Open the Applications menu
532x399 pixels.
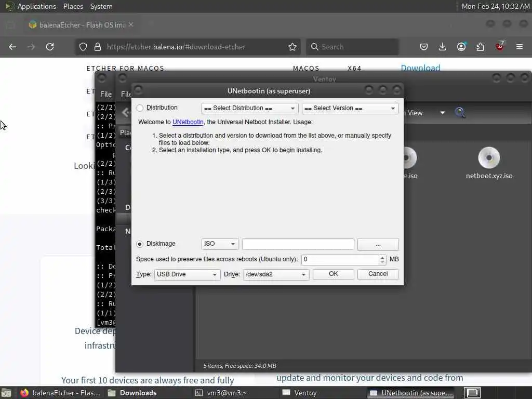coord(37,6)
